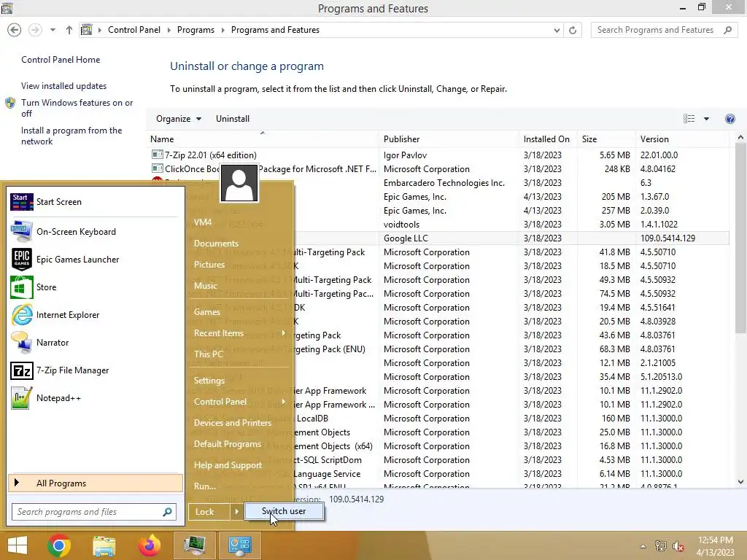Open Music folder

[205, 286]
